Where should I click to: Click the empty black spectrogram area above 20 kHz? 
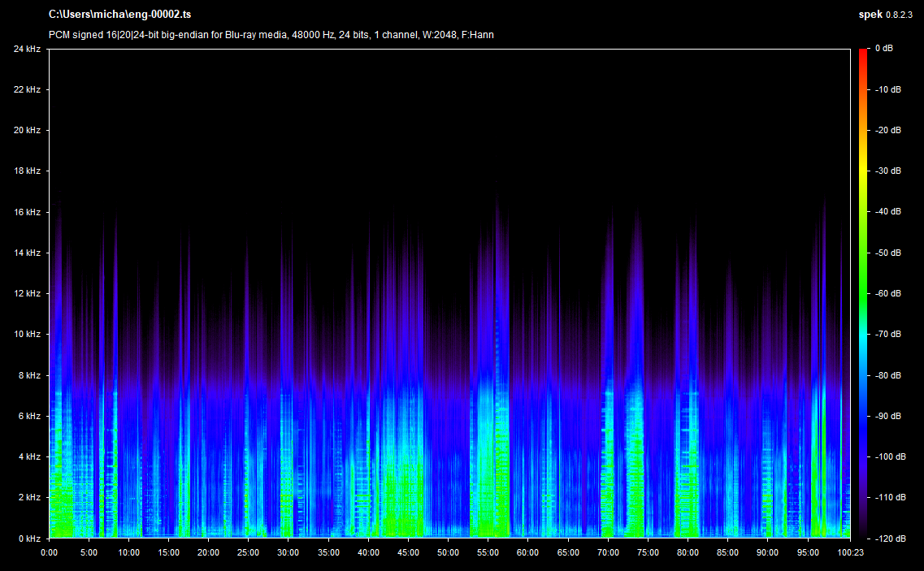447,89
